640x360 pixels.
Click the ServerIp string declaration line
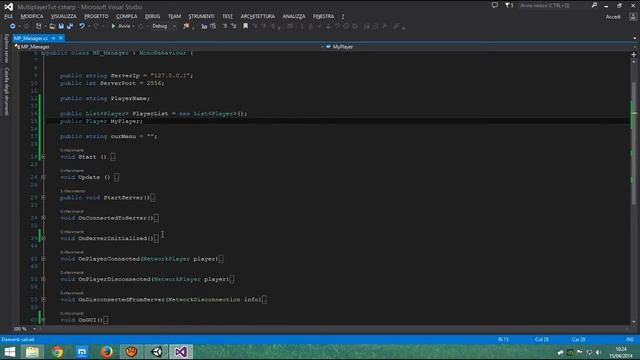[126, 76]
